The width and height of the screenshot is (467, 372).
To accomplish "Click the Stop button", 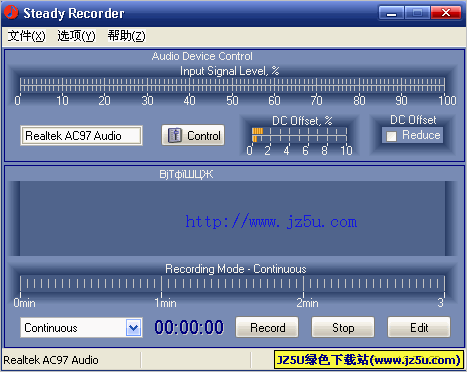I will [x=343, y=327].
